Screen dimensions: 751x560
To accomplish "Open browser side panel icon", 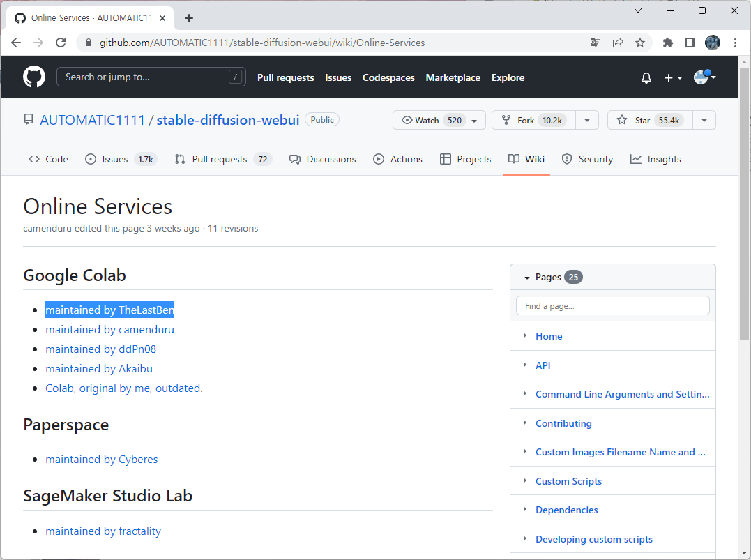I will pos(690,43).
